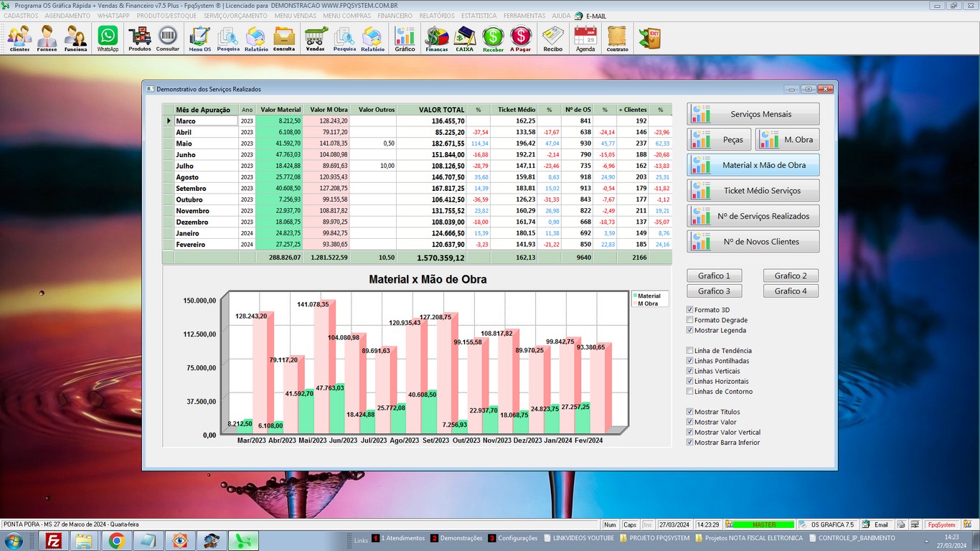The image size is (980, 551).
Task: Click the Mês de Apuração column header
Action: (206, 110)
